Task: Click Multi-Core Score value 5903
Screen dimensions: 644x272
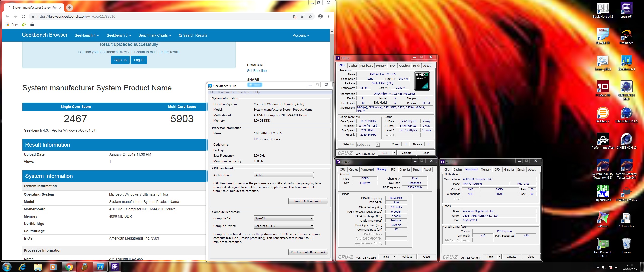Action: tap(182, 119)
